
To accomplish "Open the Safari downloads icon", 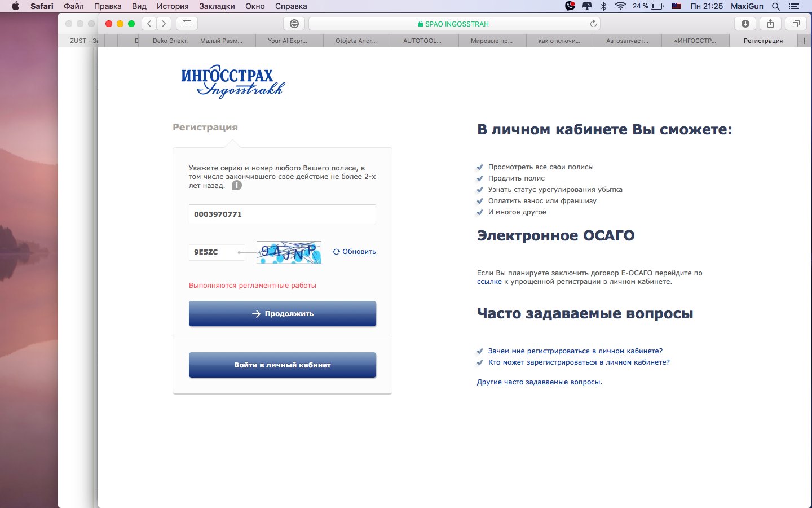I will click(745, 24).
